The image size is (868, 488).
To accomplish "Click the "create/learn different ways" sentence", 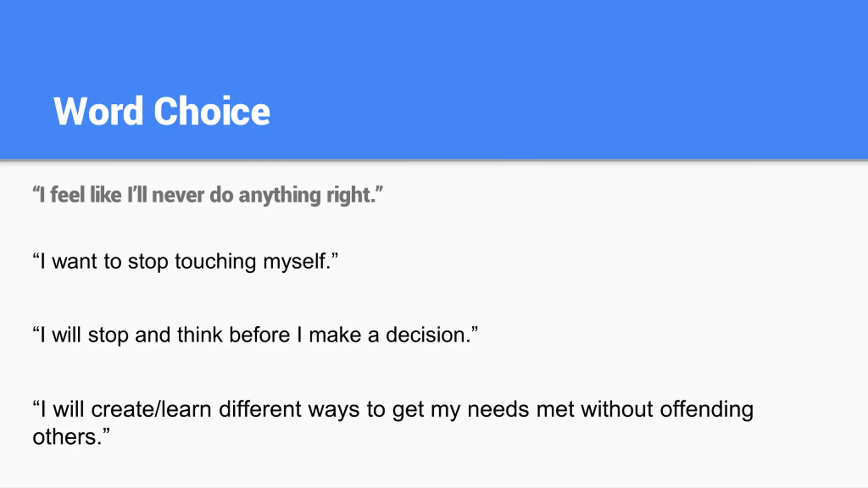I will (x=393, y=423).
